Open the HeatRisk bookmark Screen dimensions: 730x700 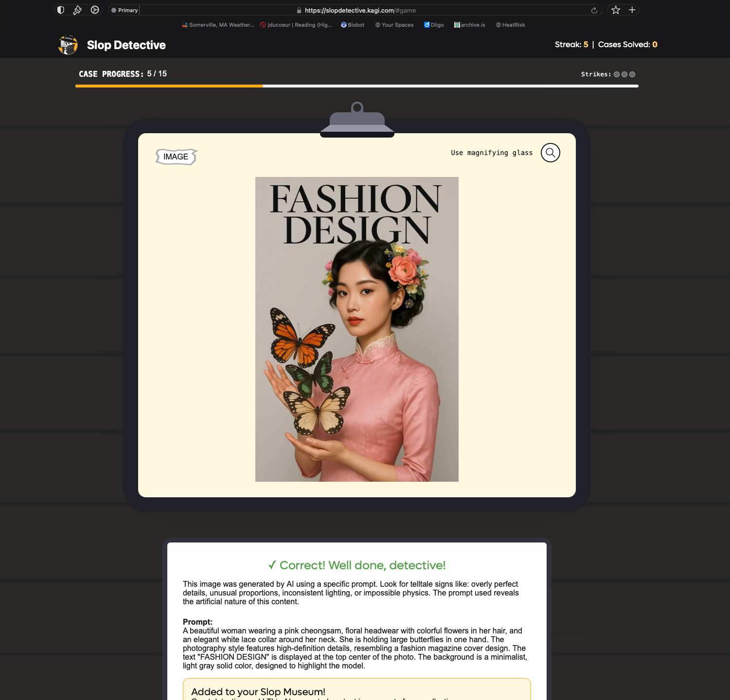510,25
